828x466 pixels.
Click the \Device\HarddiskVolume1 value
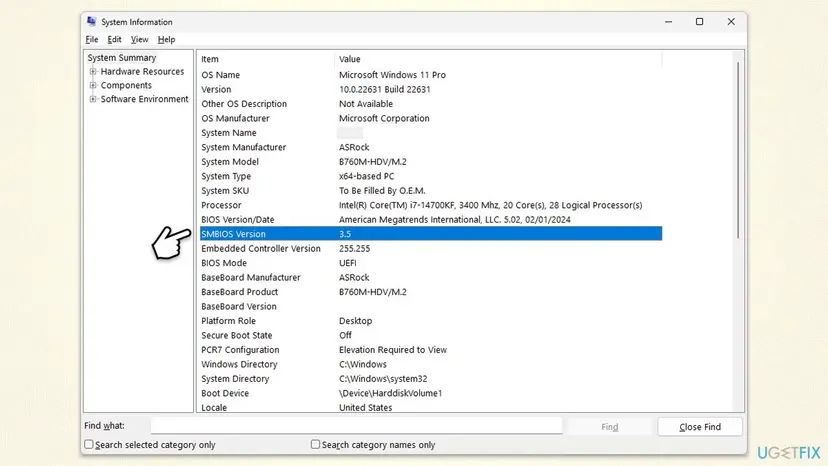pyautogui.click(x=390, y=393)
